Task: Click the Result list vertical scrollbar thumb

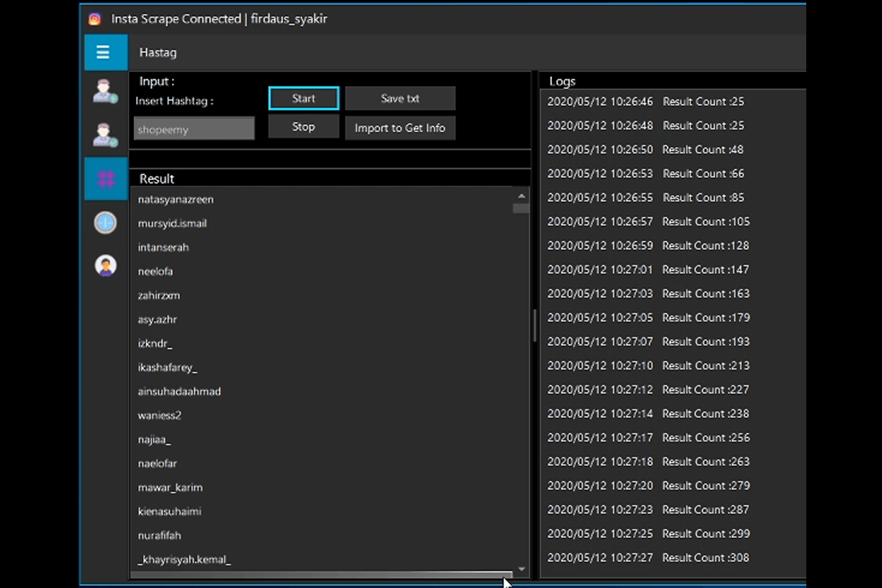Action: pyautogui.click(x=521, y=208)
